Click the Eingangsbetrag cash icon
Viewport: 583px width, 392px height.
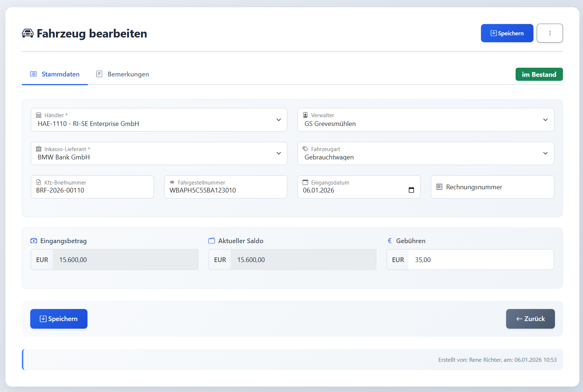(34, 241)
